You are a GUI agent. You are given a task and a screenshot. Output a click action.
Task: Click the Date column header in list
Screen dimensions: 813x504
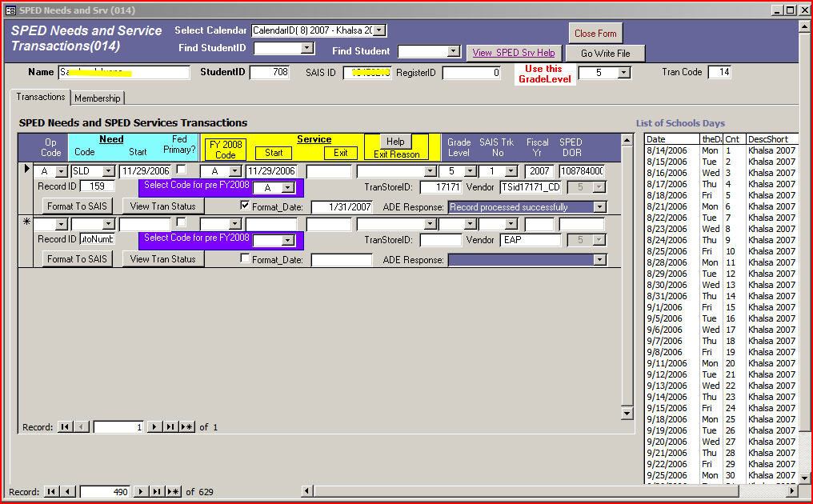coord(672,139)
